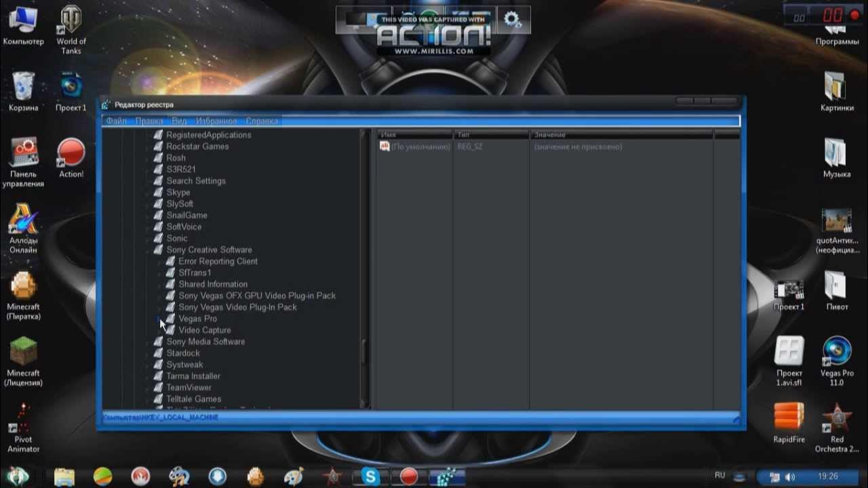Select the SoftVoice key
The height and width of the screenshot is (488, 868).
(184, 227)
